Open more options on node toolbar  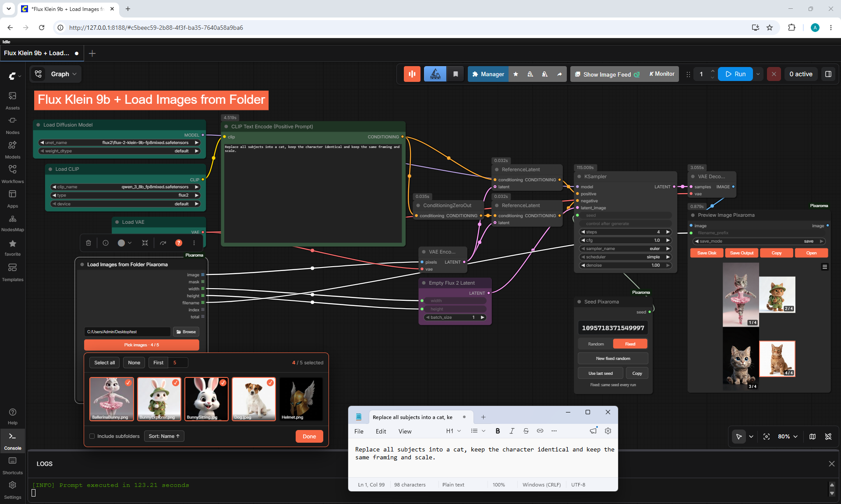point(194,243)
